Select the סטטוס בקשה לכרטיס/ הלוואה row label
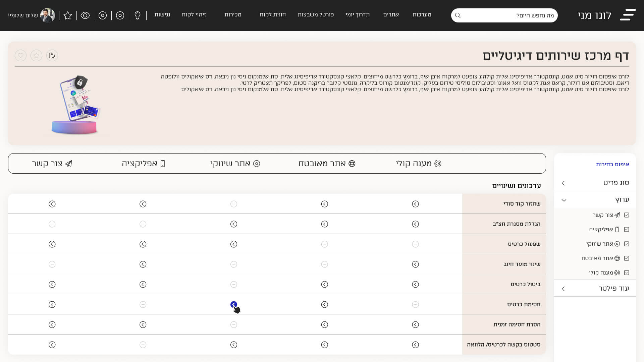 [504, 345]
